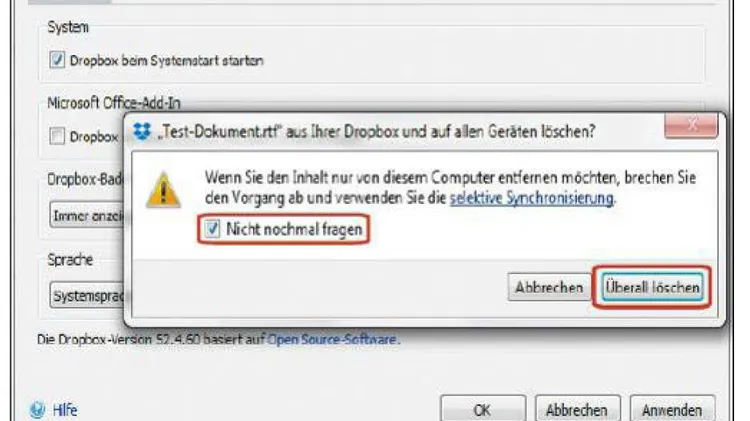Uncheck 'Nicht nochmal fragen' checkbox
750x421 pixels.
tap(212, 229)
